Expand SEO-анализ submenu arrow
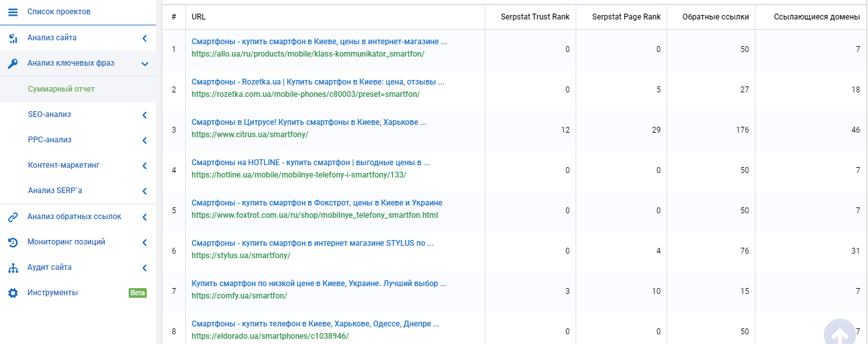The height and width of the screenshot is (344, 868). [144, 115]
